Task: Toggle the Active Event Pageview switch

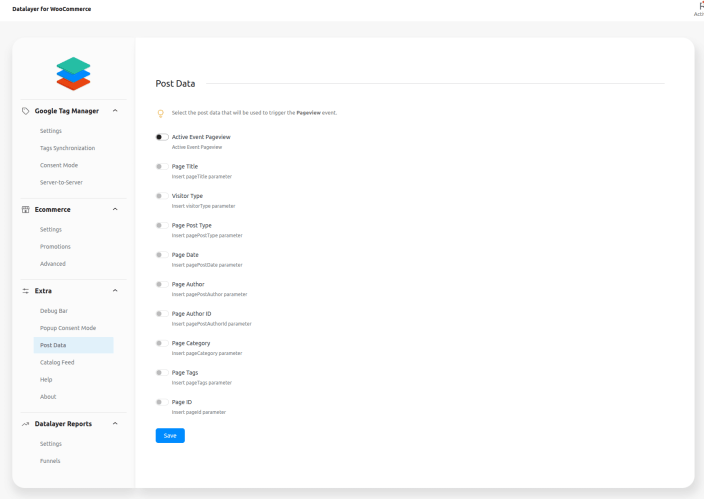Action: point(162,136)
